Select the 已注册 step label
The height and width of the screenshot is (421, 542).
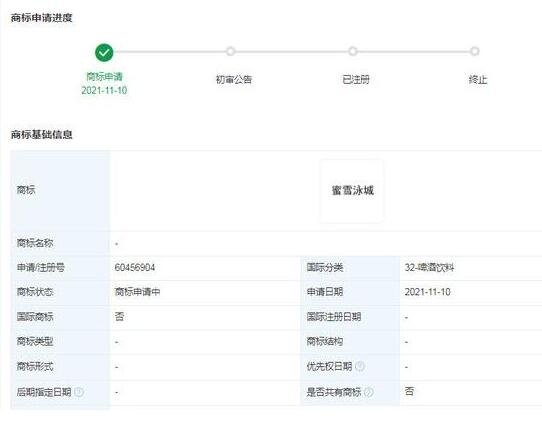(356, 79)
